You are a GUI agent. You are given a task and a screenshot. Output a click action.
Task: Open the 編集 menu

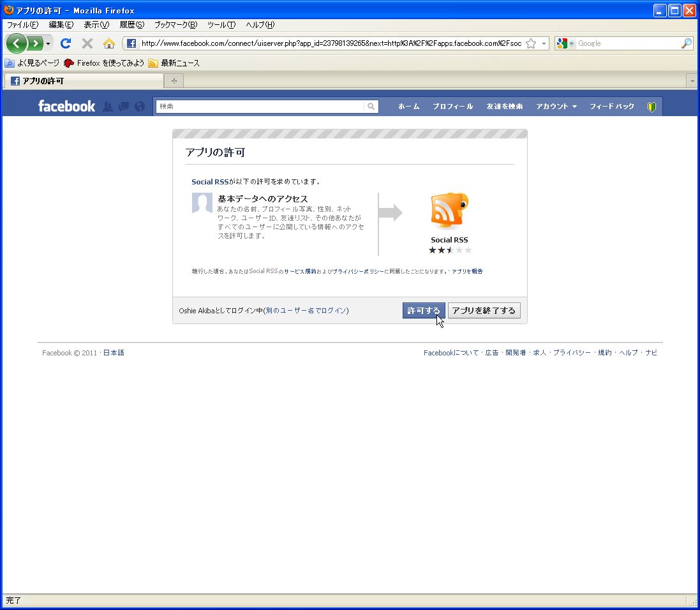coord(61,24)
